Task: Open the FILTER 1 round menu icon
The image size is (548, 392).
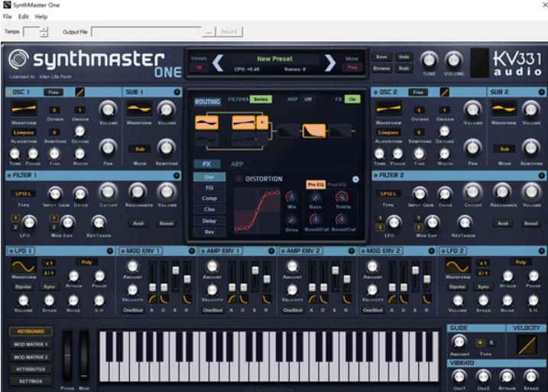Action: tap(177, 176)
